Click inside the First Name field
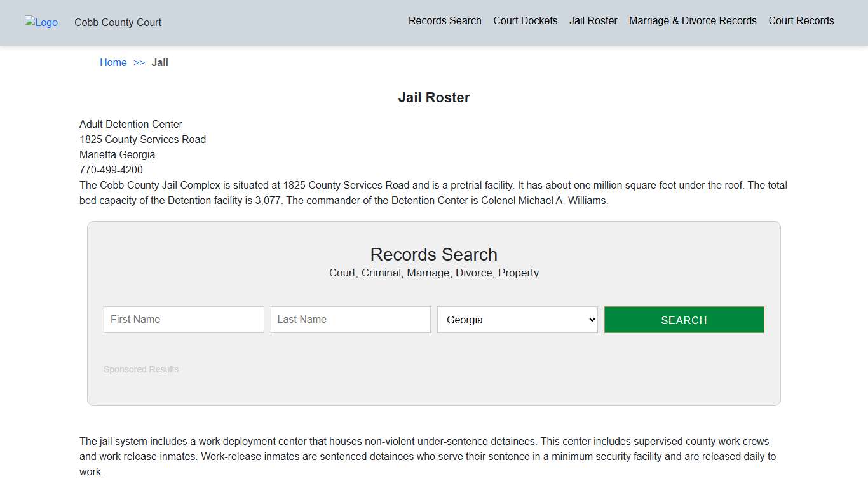 (183, 319)
